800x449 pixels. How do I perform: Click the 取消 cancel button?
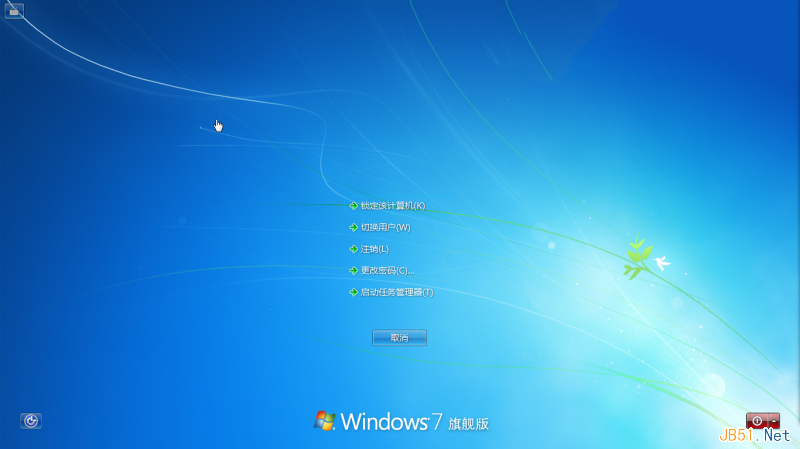(x=399, y=338)
